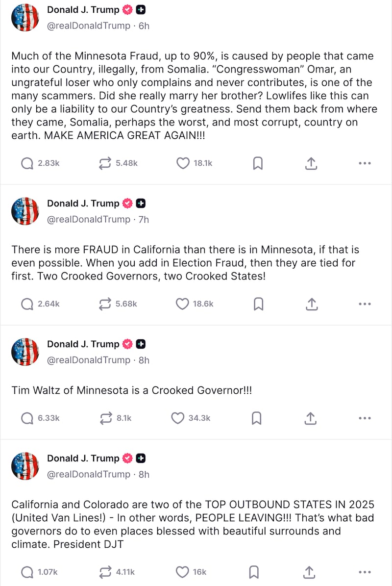Screen dimensions: 392x586
Task: Tap the like heart on the Tim Waltz post
Action: click(177, 418)
